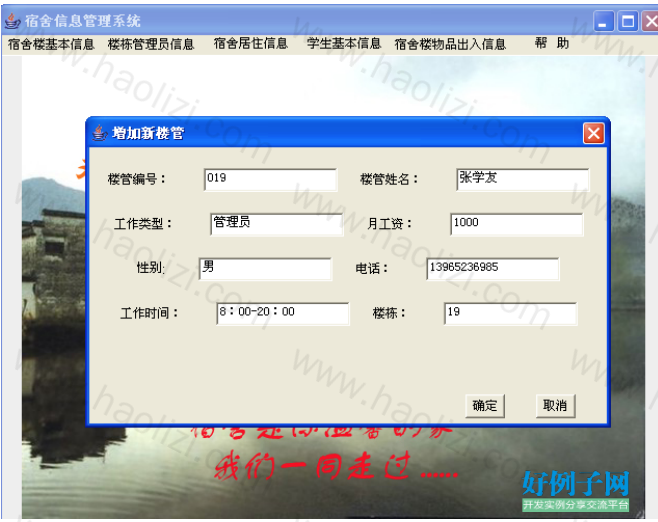The image size is (658, 522).
Task: Click the 楼栋 label
Action: coord(389,313)
